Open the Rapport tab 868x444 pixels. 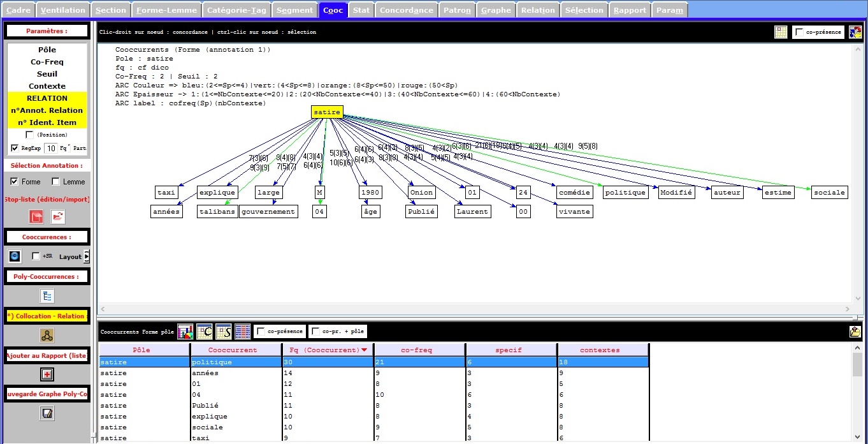click(x=630, y=10)
